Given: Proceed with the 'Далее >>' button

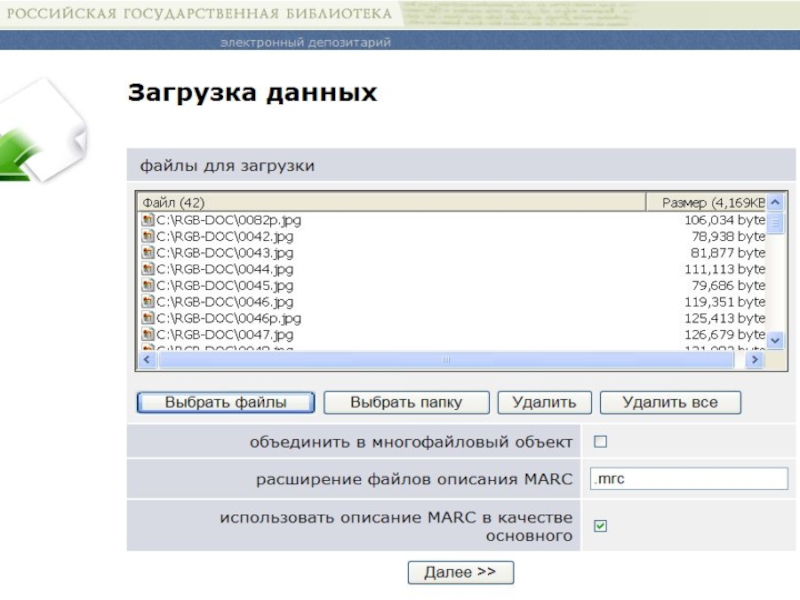Looking at the screenshot, I should tap(460, 572).
